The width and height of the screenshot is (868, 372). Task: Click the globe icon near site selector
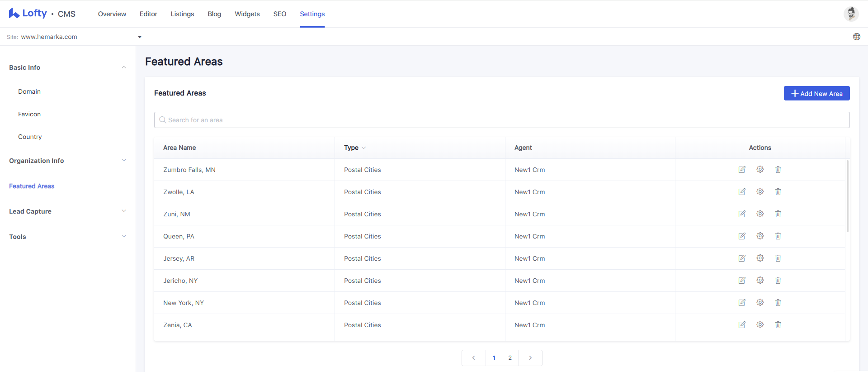pyautogui.click(x=857, y=37)
